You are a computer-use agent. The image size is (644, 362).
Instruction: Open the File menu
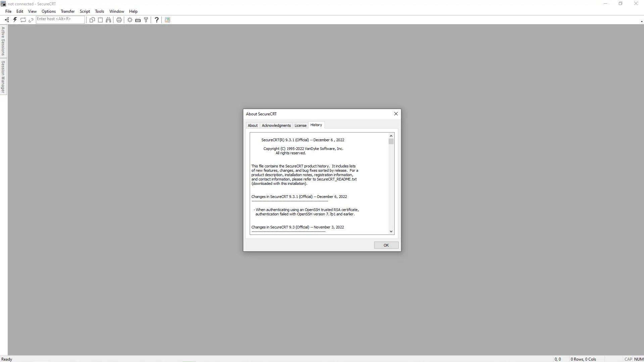point(8,11)
